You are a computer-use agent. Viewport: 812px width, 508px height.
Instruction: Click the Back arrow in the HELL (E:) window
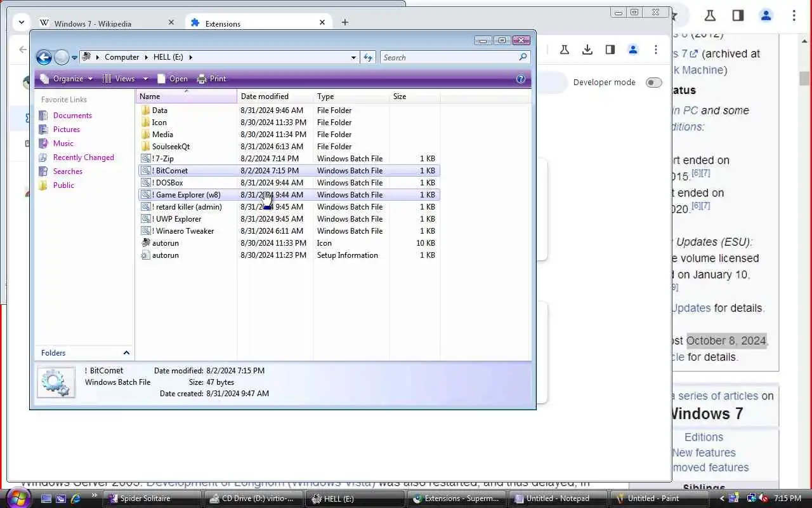coord(44,58)
